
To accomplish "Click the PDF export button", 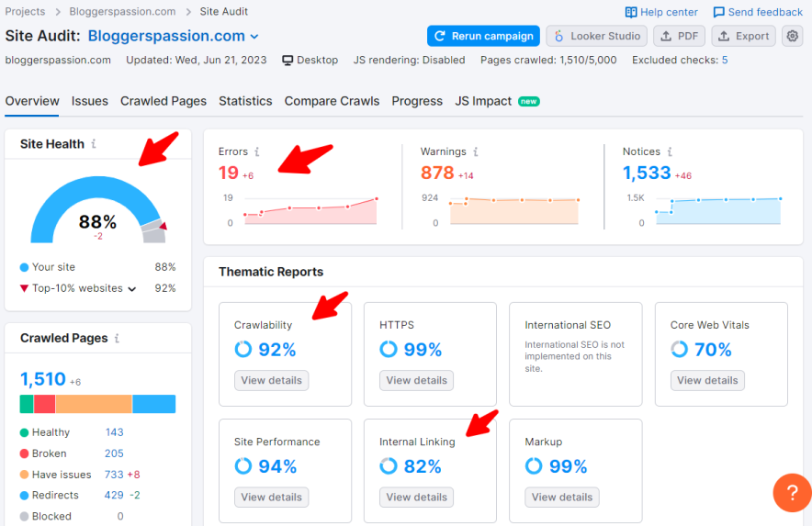I will (680, 36).
